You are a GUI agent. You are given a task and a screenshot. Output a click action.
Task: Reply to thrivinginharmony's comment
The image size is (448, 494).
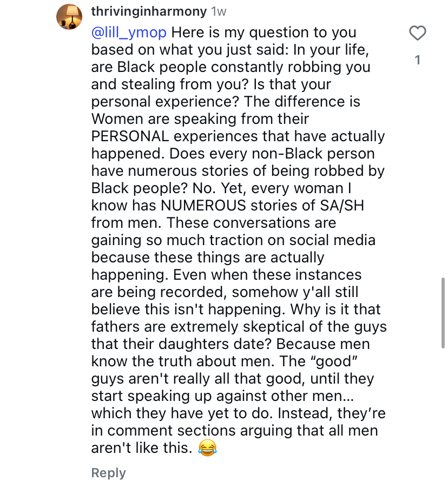pos(108,473)
